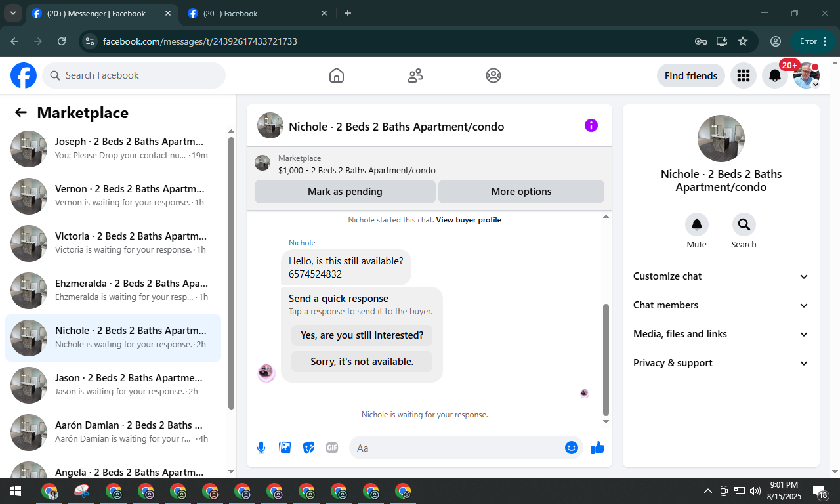The width and height of the screenshot is (840, 504).
Task: Open the Chrome profile icon
Action: coord(776,41)
